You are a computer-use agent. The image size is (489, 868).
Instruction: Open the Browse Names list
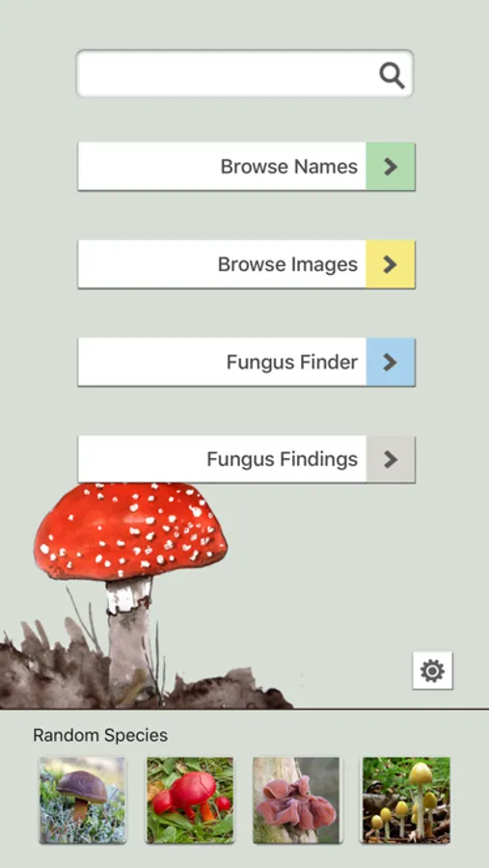(x=247, y=167)
